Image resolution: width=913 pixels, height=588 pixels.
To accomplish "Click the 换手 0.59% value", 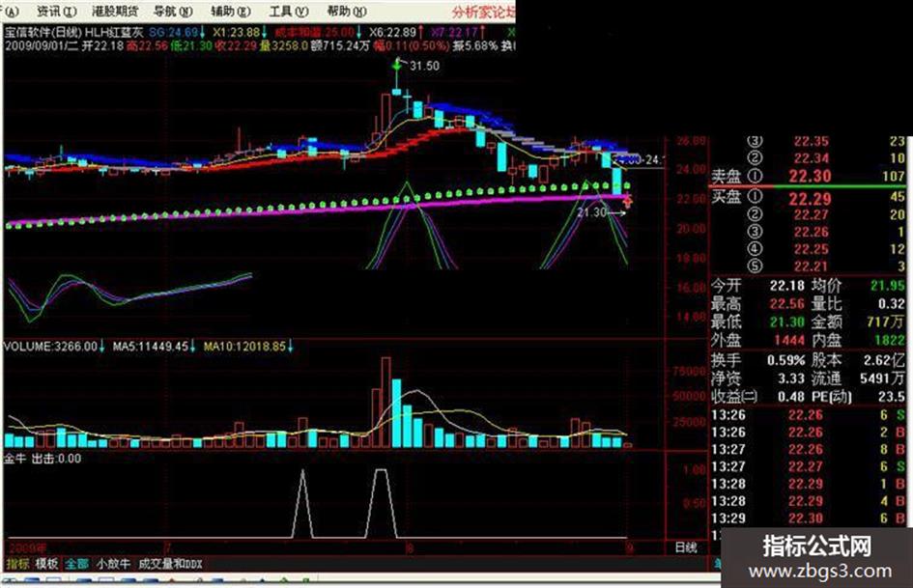I will pos(786,360).
